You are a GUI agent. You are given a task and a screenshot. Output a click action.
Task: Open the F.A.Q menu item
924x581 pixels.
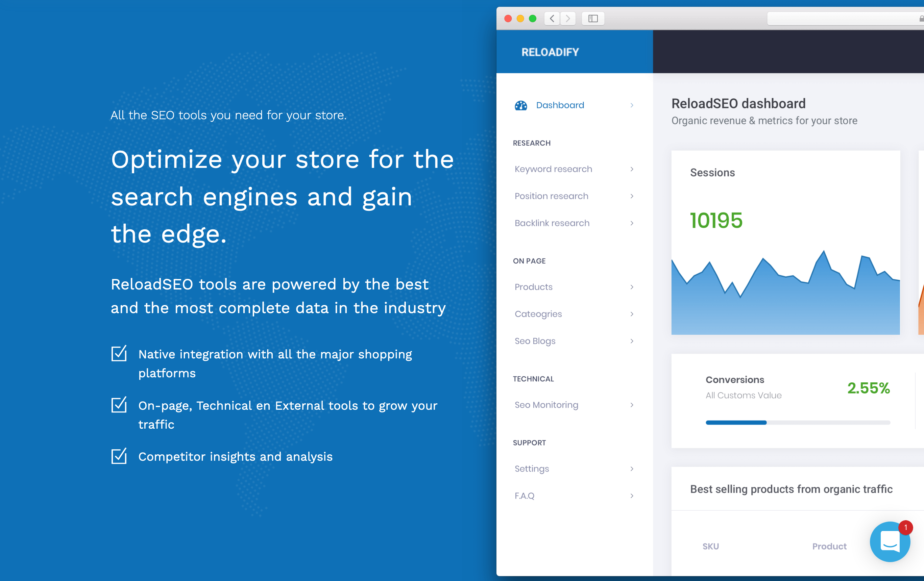pyautogui.click(x=524, y=496)
